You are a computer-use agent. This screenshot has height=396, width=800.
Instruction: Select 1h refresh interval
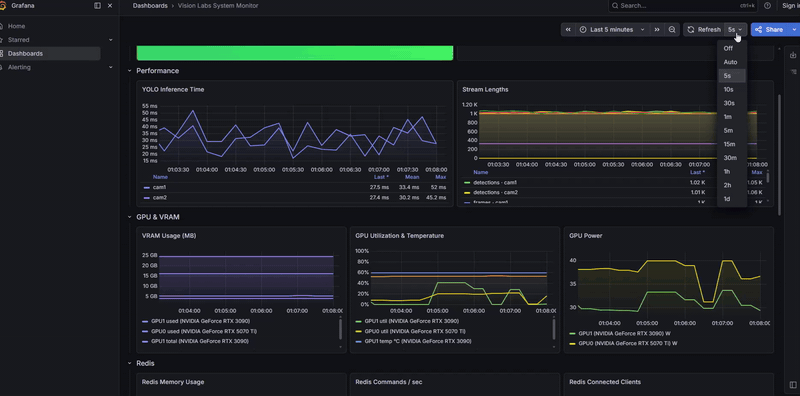click(x=732, y=171)
